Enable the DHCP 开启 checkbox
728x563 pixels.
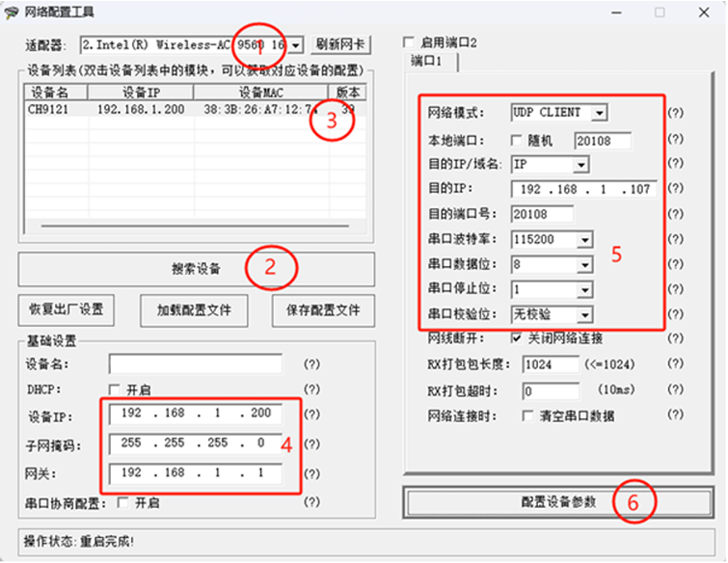[x=116, y=389]
